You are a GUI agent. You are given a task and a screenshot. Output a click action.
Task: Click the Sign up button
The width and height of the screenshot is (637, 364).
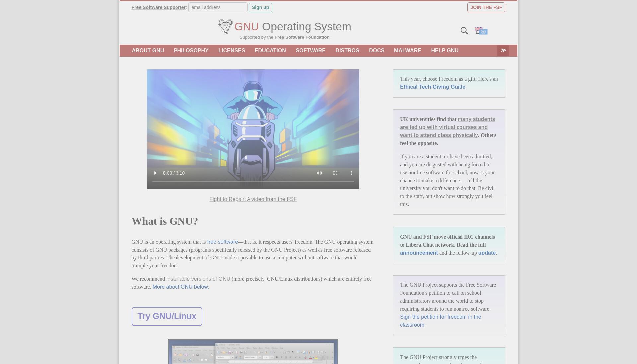point(260,7)
